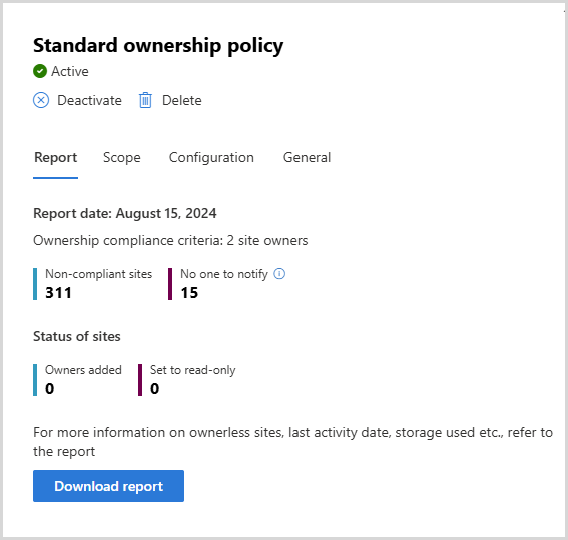Switch to the Scope tab
The width and height of the screenshot is (568, 540).
(x=122, y=158)
